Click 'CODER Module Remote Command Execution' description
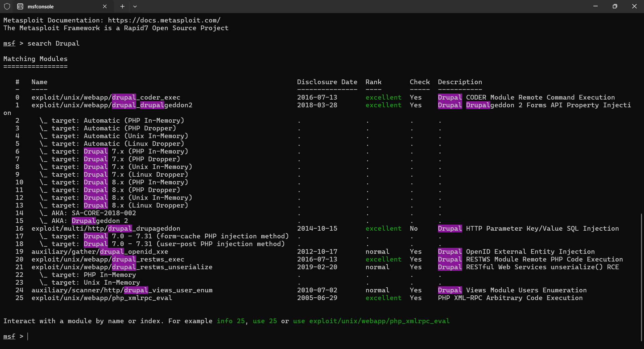Screen dimensions: 644x349 [541, 98]
